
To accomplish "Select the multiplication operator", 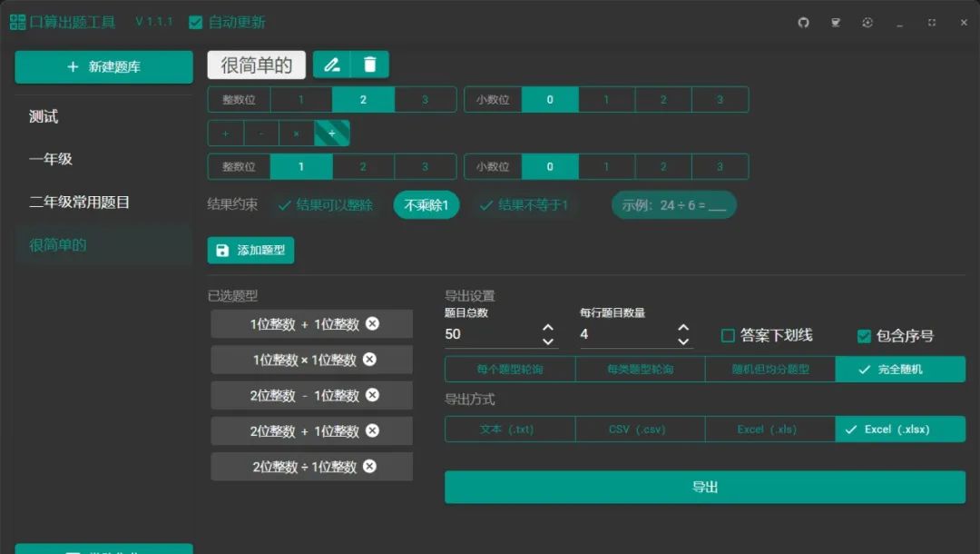I will pos(296,134).
